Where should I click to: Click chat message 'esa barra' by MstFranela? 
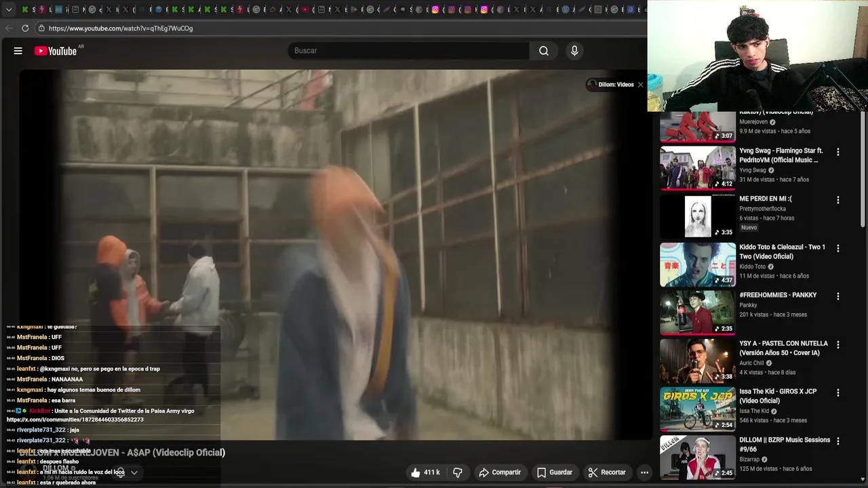(x=63, y=401)
